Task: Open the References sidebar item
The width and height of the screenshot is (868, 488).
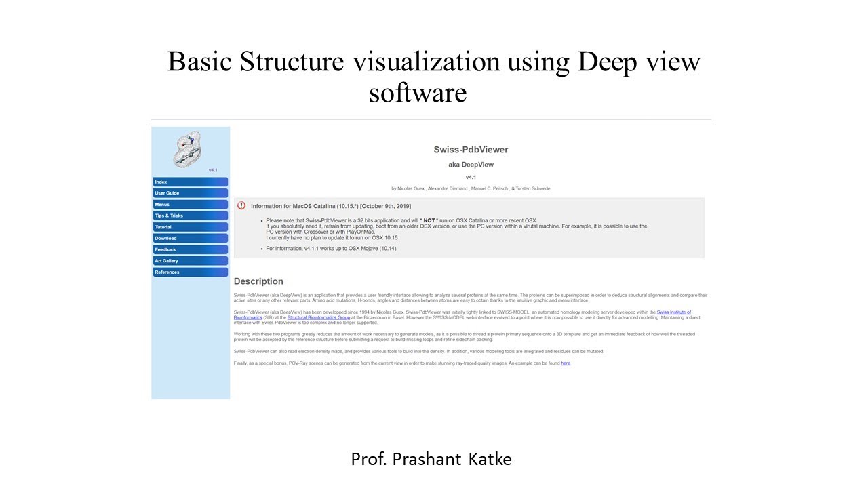Action: [x=191, y=272]
